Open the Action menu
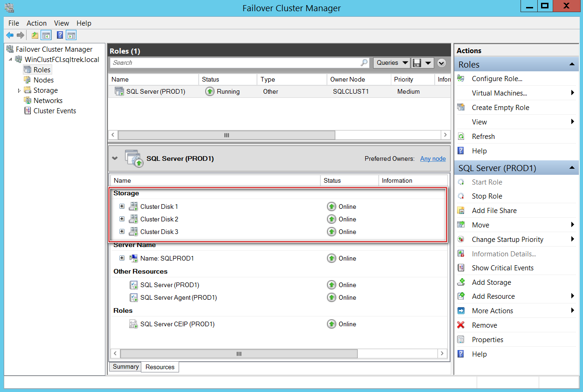 pos(36,23)
